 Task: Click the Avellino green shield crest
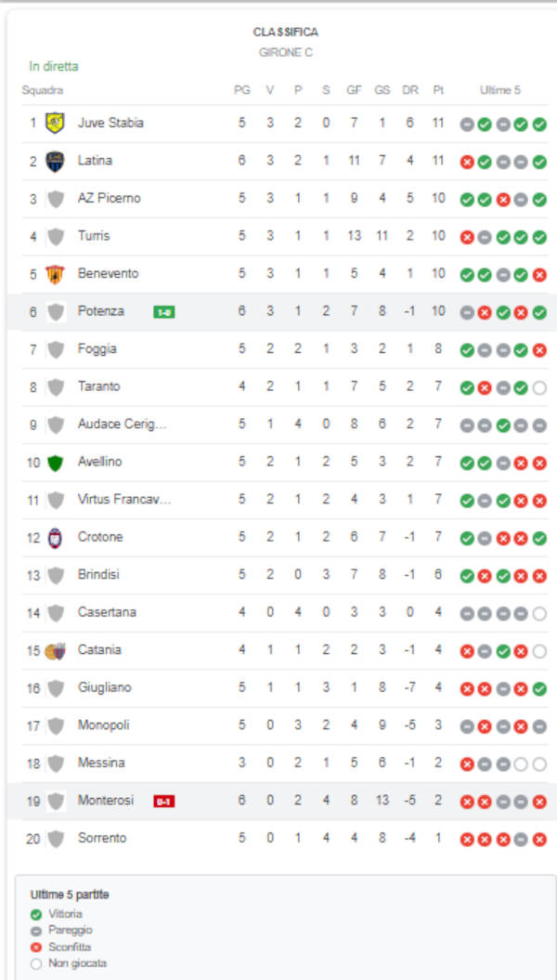(x=55, y=462)
